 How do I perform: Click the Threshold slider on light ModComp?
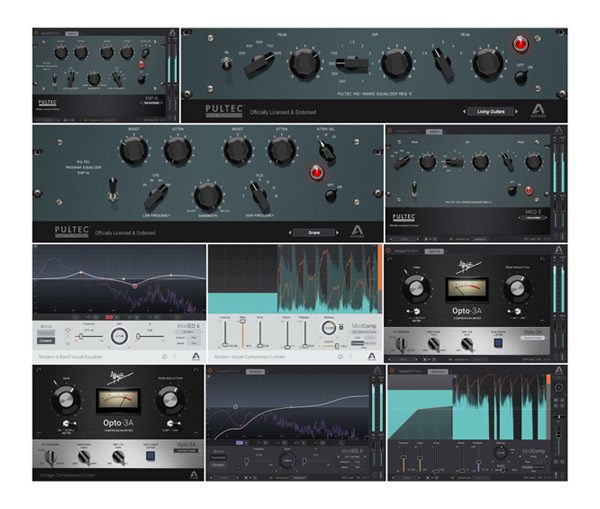(226, 333)
